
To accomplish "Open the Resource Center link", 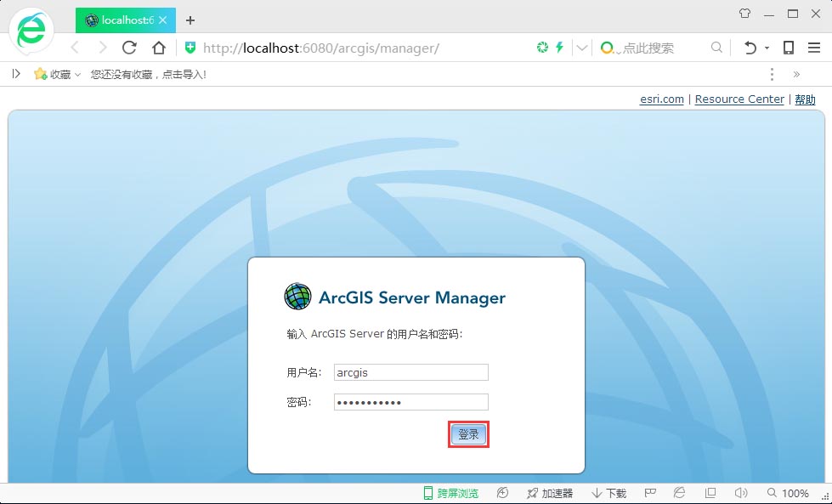I will [x=739, y=99].
